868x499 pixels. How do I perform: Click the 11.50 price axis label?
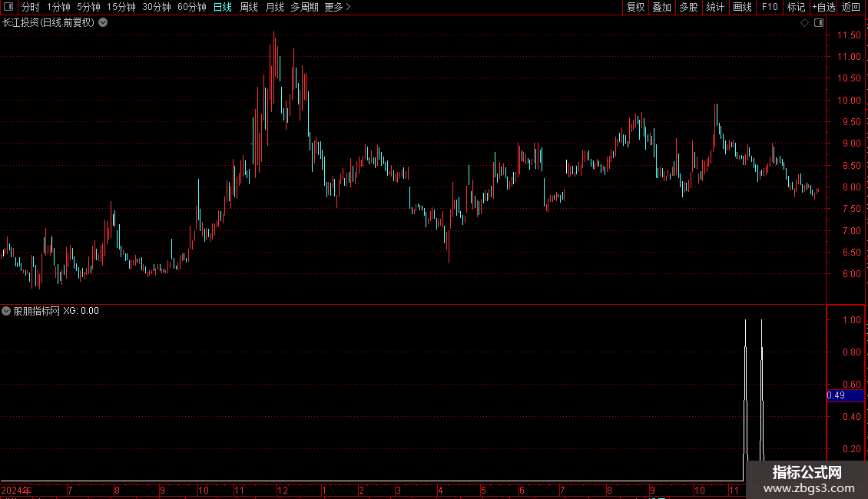coord(849,35)
